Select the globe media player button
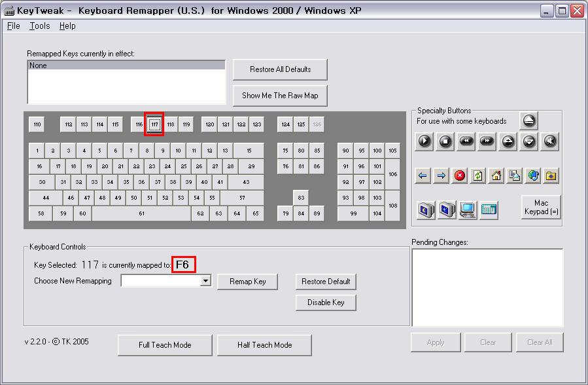This screenshot has height=385, width=588. (x=533, y=175)
